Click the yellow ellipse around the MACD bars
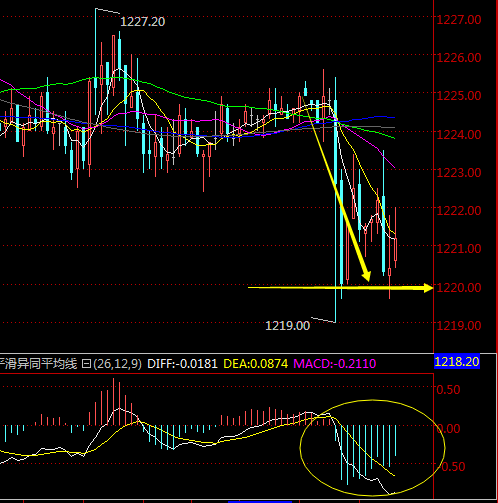Screen dimensions: 498x503 pos(372,447)
